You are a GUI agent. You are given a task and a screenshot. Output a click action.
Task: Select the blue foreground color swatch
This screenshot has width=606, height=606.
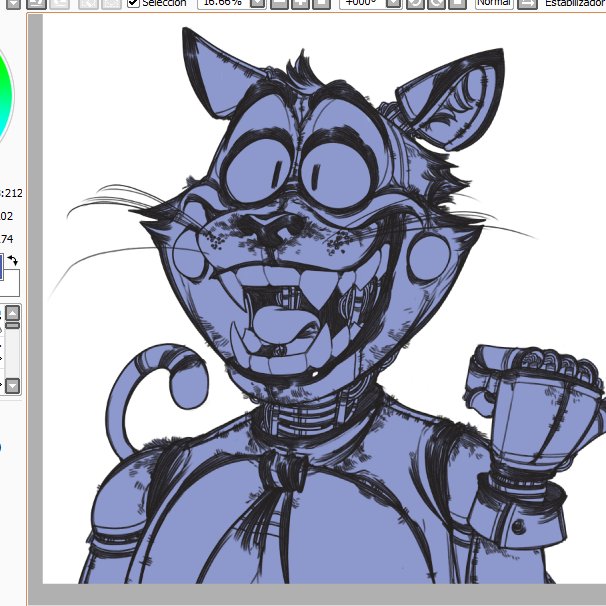2,267
